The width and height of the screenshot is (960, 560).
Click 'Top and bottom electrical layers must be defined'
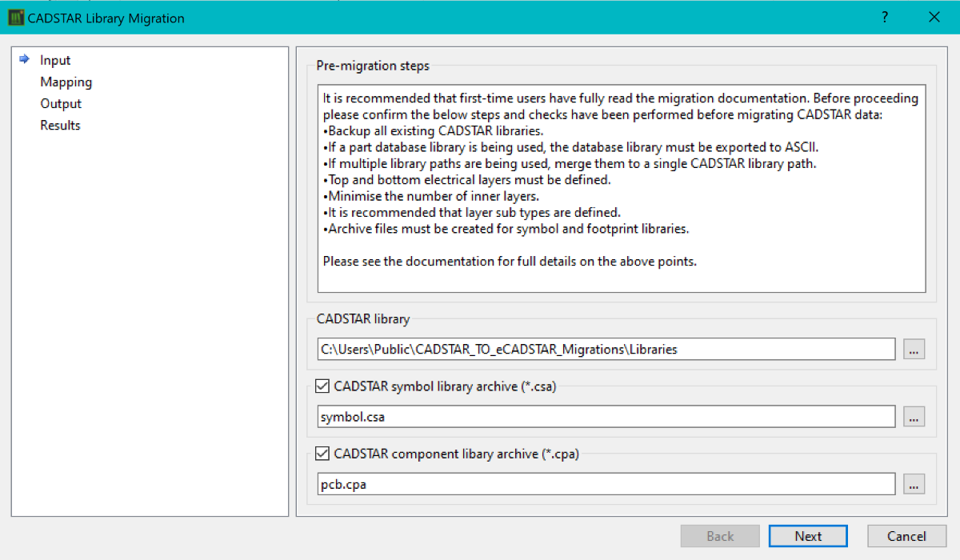[467, 180]
